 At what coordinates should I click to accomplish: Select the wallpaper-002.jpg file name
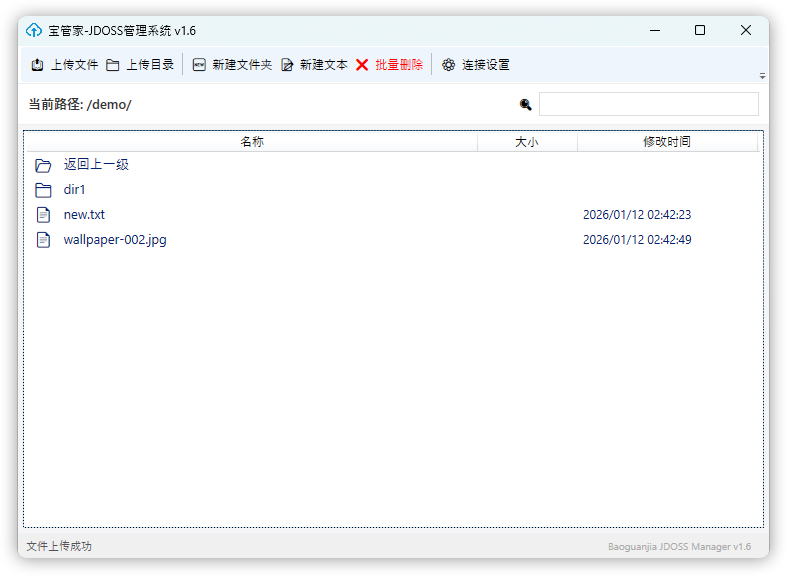tap(115, 240)
